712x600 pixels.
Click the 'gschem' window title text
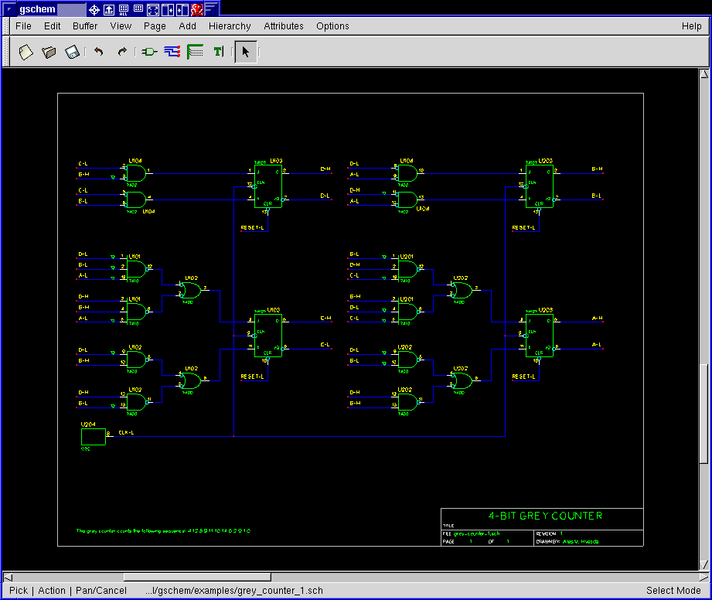point(37,9)
